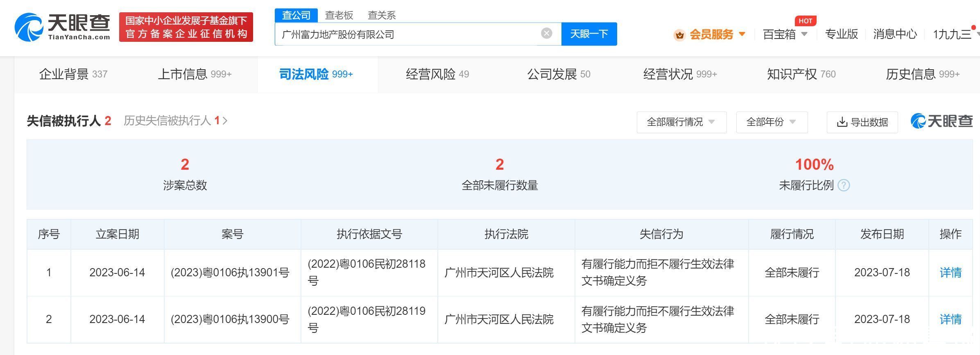Open the 会员服务 dropdown
Screen dimensions: 980x355
[x=717, y=34]
